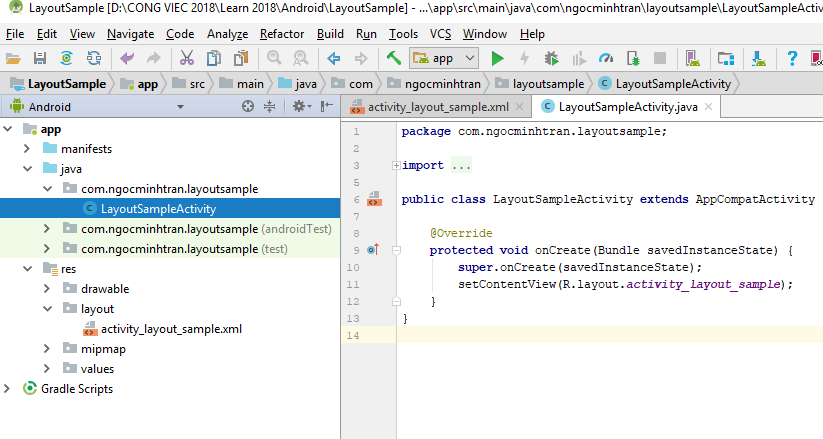Switch to the activity_layout_sample.xml tab
This screenshot has width=823, height=439.
click(x=432, y=106)
